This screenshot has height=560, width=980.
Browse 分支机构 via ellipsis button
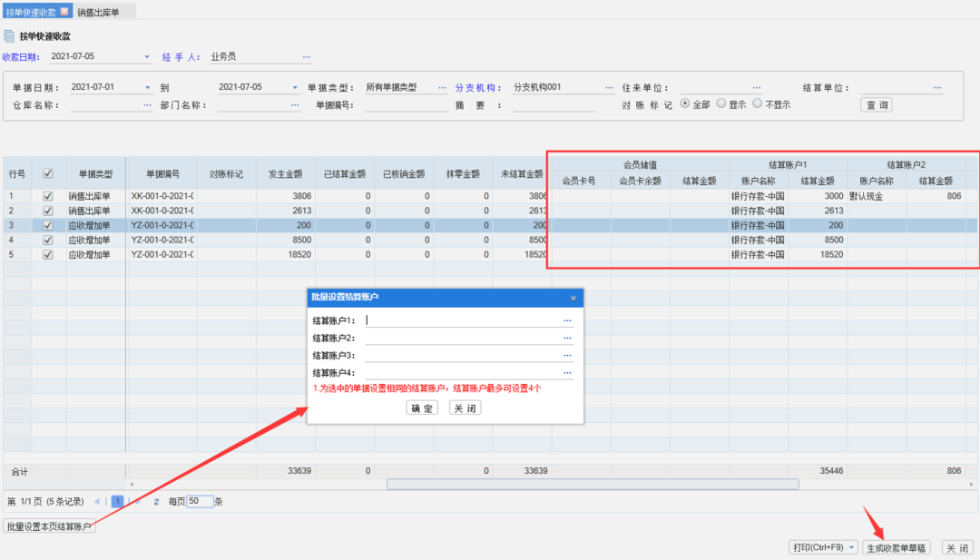click(610, 87)
